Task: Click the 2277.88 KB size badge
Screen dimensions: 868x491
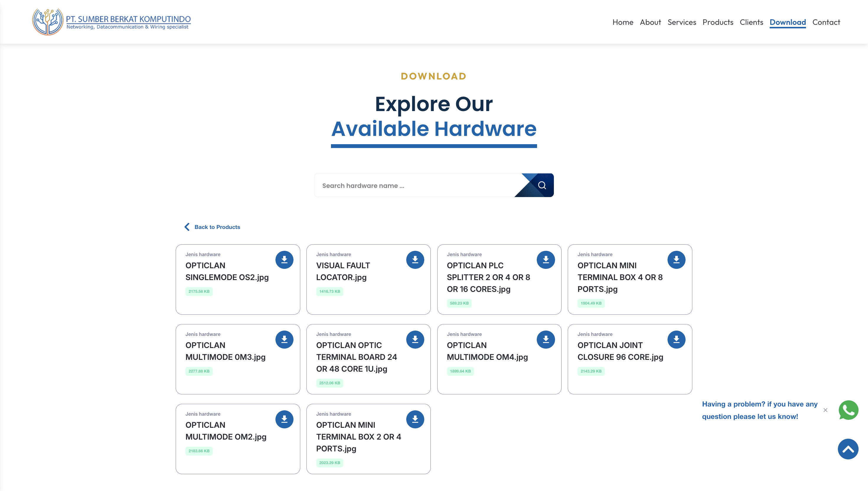Action: [199, 371]
